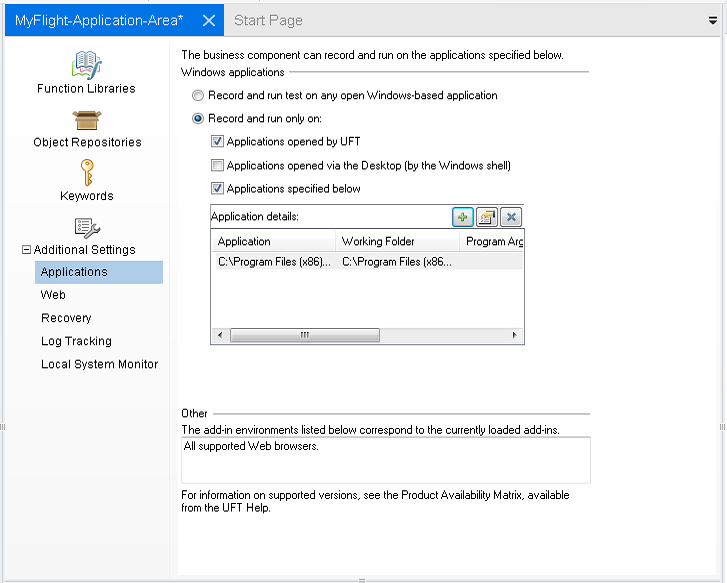The width and height of the screenshot is (727, 583).
Task: Select 'Record and run only on' radio
Action: pos(199,119)
